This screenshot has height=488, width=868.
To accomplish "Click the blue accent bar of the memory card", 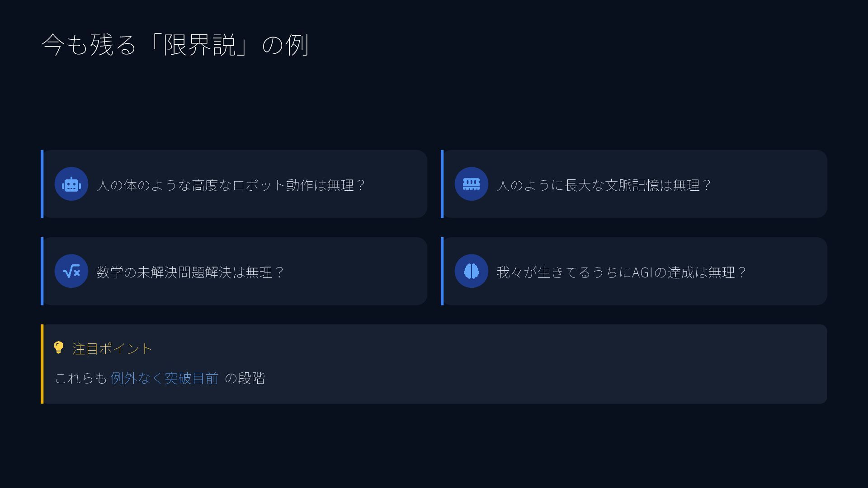I will (442, 184).
